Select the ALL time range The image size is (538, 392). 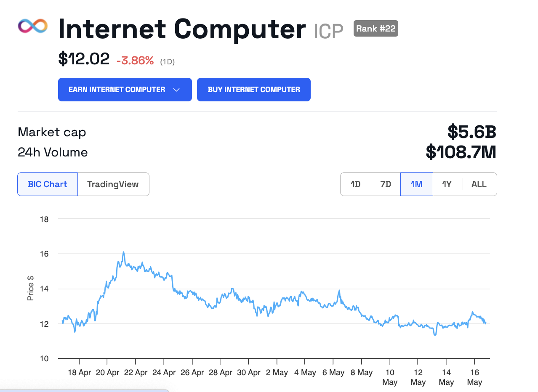click(x=479, y=184)
